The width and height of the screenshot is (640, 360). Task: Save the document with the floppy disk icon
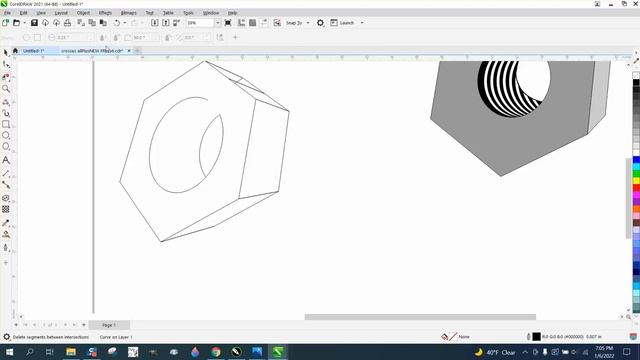point(34,23)
